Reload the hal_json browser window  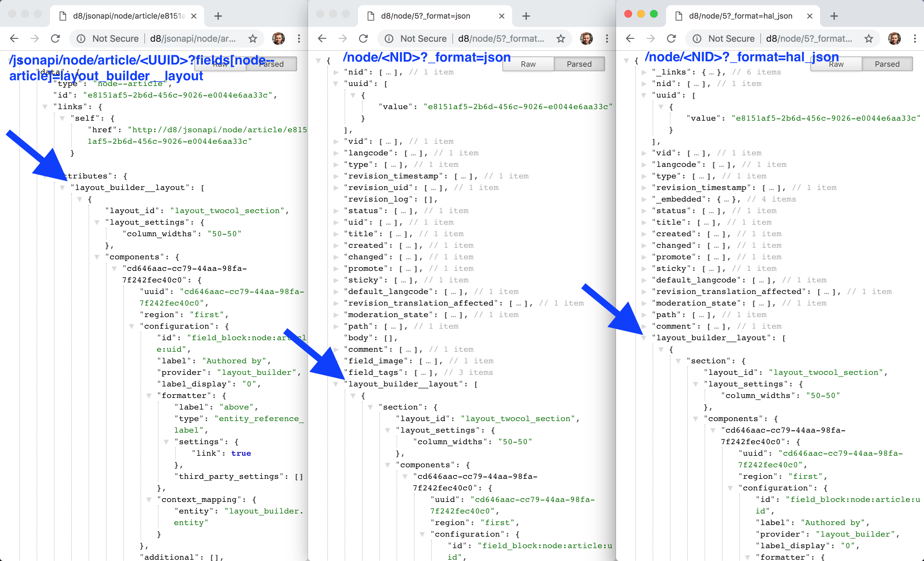(x=671, y=39)
